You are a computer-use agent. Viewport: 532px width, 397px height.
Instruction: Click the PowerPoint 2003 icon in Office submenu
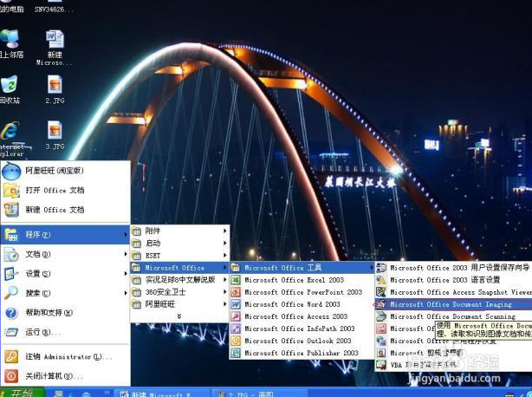click(236, 292)
